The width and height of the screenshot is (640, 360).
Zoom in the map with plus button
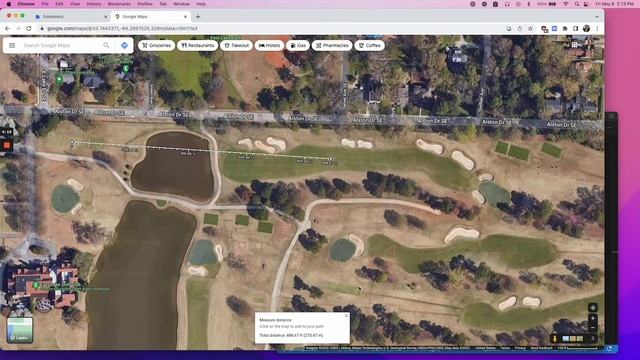pos(593,318)
